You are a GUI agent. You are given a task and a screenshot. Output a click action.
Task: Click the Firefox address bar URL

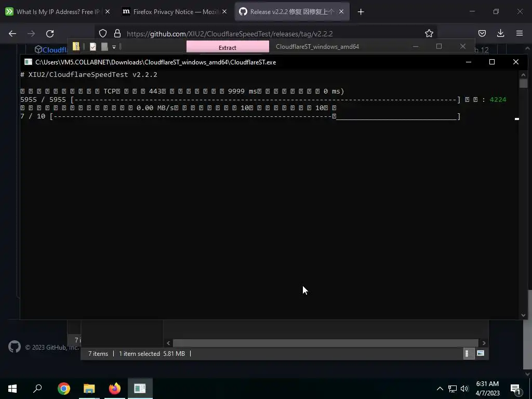[230, 34]
